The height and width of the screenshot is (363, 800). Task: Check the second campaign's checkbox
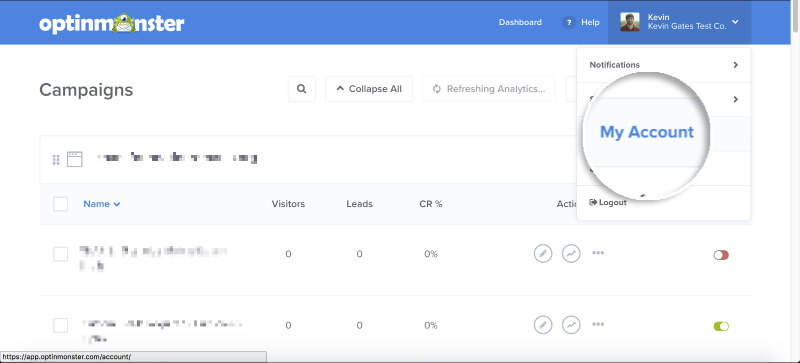(x=61, y=325)
